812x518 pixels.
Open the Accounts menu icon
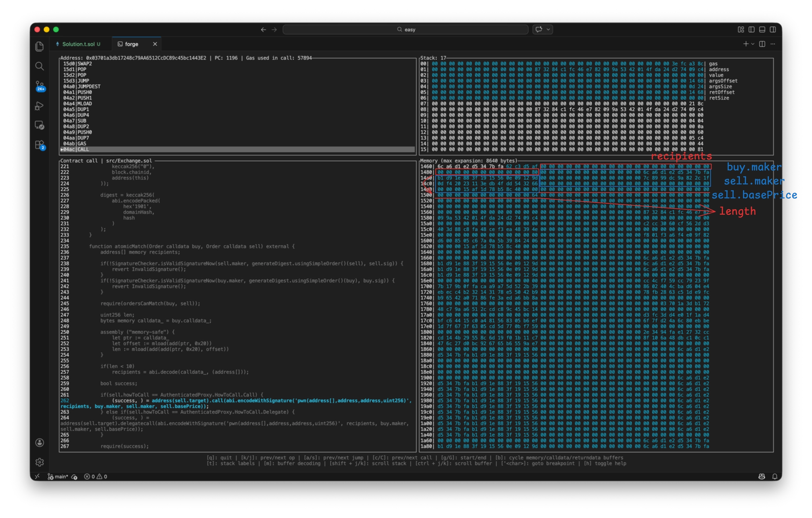(39, 443)
